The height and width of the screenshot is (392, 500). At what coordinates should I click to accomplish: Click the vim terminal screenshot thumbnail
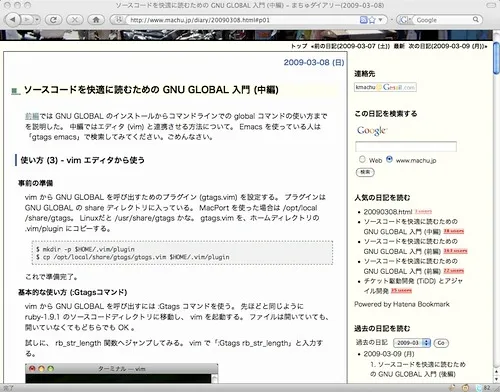[x=122, y=373]
